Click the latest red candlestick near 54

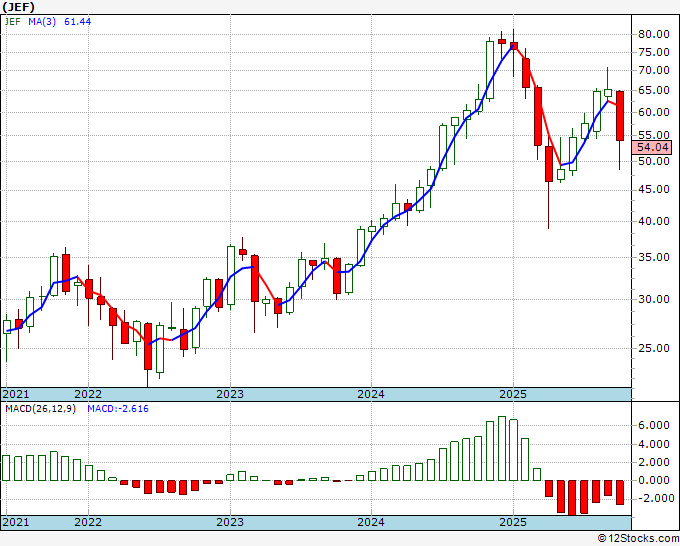pyautogui.click(x=620, y=116)
